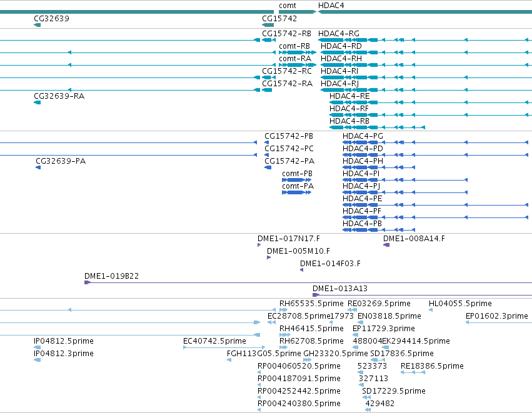This screenshot has width=532, height=413.
Task: Select EST SD17229.5prime
Action: (394, 392)
